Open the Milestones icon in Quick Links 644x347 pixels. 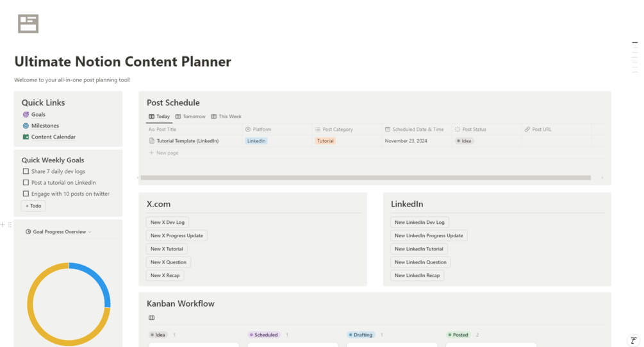coord(26,126)
